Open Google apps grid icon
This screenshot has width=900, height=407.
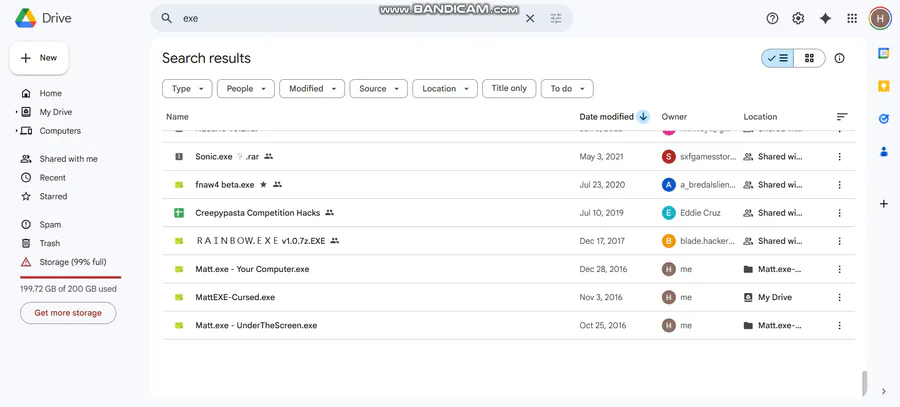click(852, 18)
